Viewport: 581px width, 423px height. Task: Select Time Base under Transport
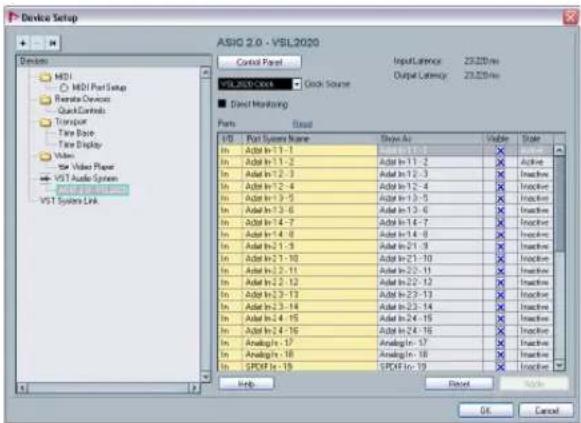pos(76,133)
